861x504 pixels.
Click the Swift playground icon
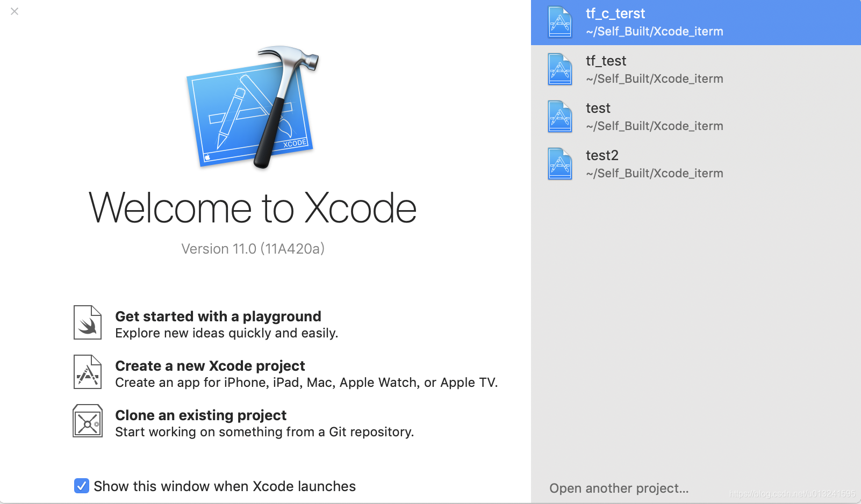(x=87, y=322)
